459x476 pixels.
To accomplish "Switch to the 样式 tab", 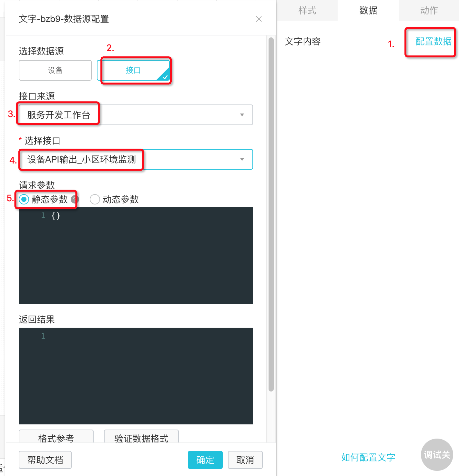I will click(307, 11).
